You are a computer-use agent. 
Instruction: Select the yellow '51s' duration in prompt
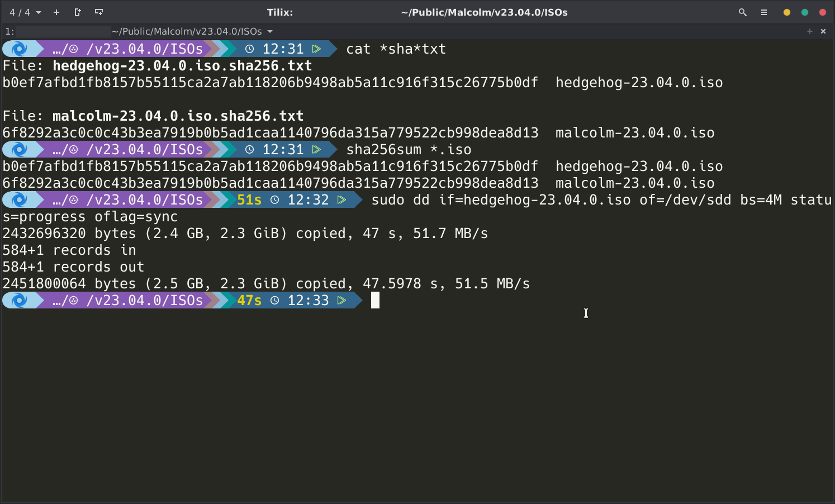[249, 200]
